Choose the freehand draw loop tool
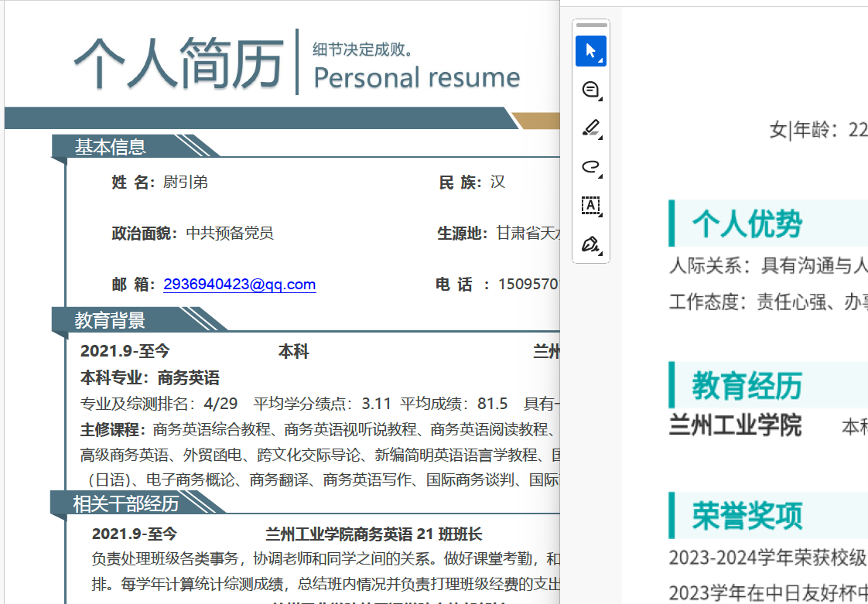868x604 pixels. tap(591, 167)
